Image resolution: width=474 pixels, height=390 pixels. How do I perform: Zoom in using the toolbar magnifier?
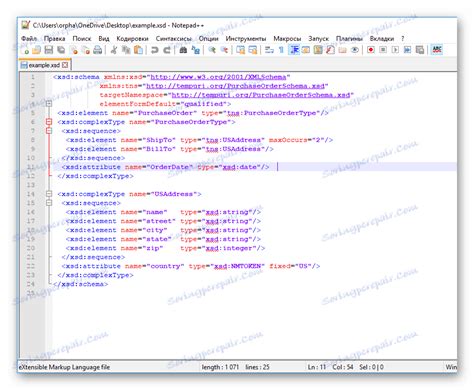pos(212,50)
